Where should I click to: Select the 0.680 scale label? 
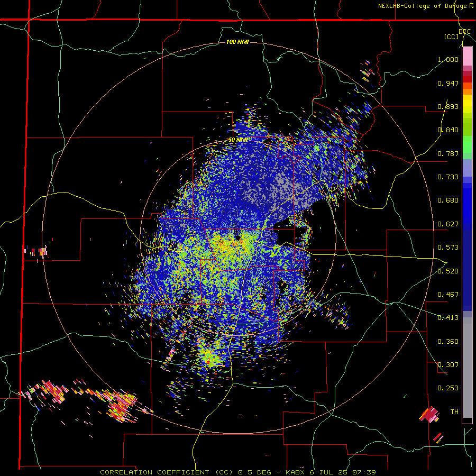click(x=448, y=200)
